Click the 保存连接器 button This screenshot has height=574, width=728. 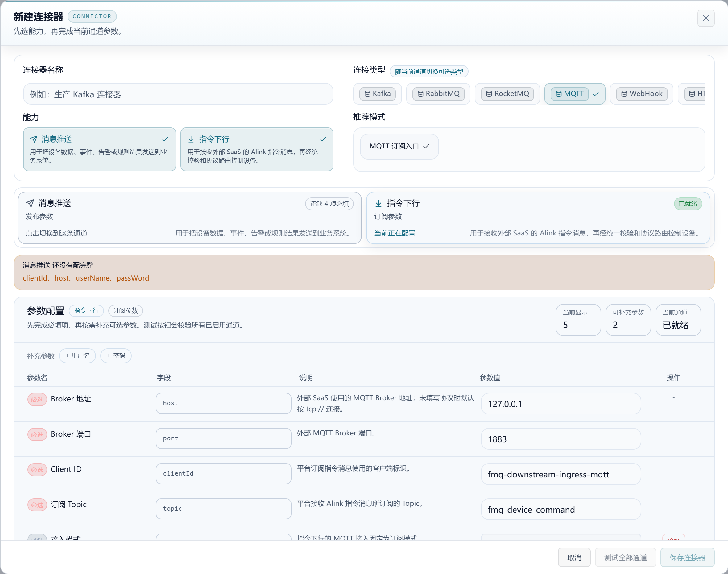point(687,558)
